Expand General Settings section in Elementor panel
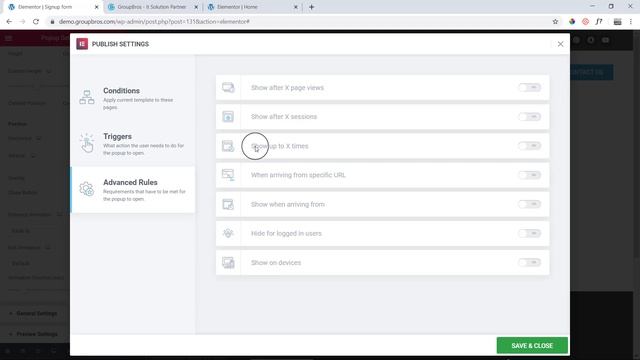640x360 pixels. [x=35, y=313]
